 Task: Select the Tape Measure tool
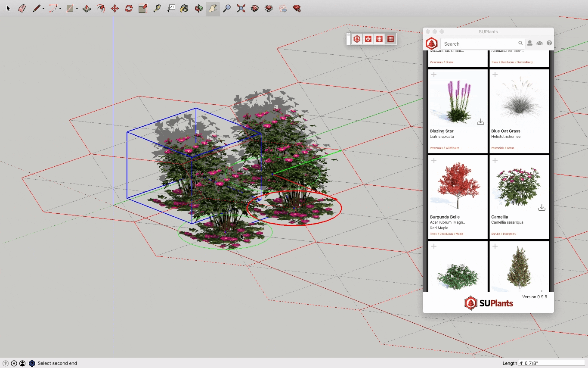(157, 8)
